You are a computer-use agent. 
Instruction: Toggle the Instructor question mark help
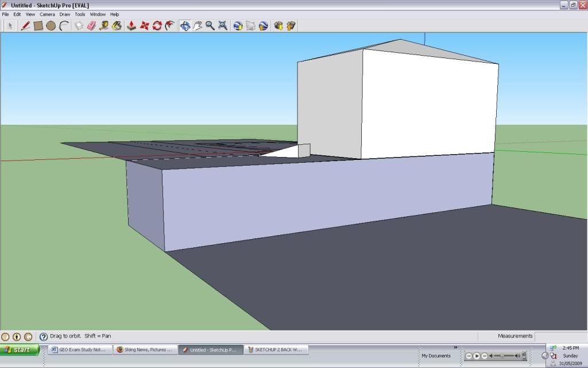click(44, 336)
